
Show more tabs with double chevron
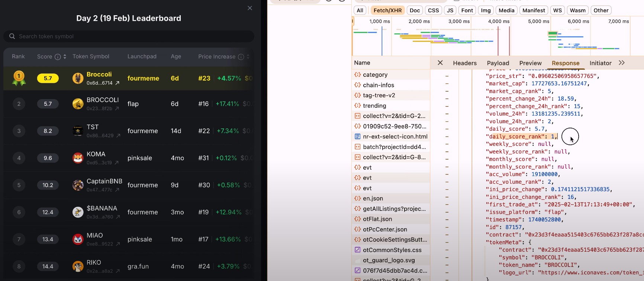coord(622,63)
